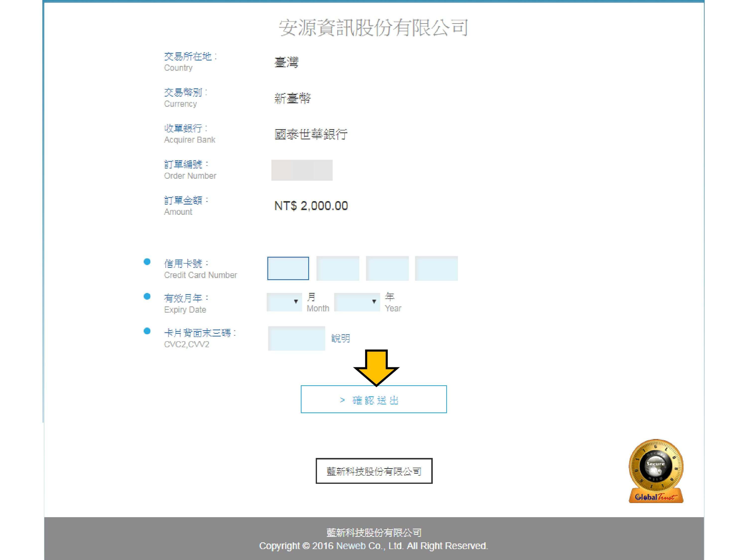Open the 說明 link next to CVC field
Screen dimensions: 747x560
(x=340, y=338)
